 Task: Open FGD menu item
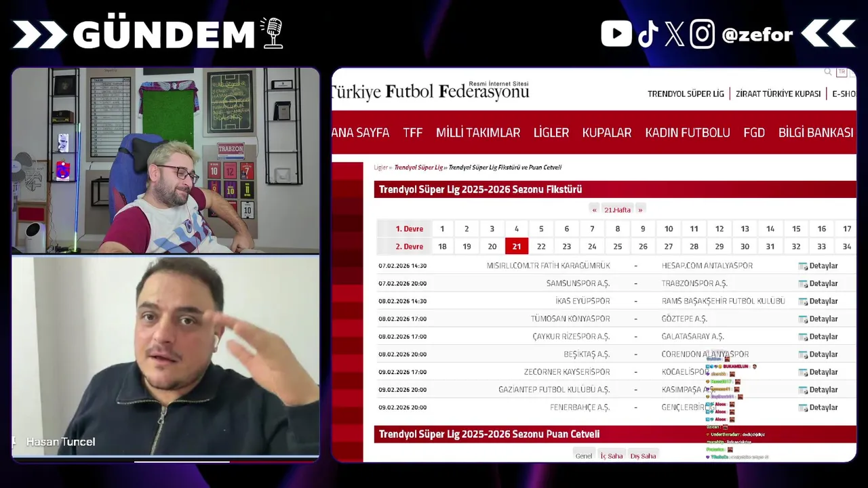(754, 133)
